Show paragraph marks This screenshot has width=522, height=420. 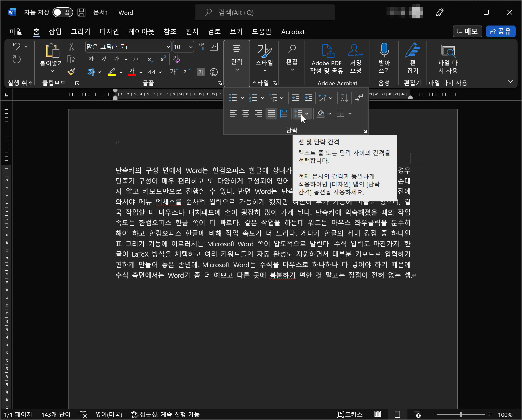[x=359, y=98]
